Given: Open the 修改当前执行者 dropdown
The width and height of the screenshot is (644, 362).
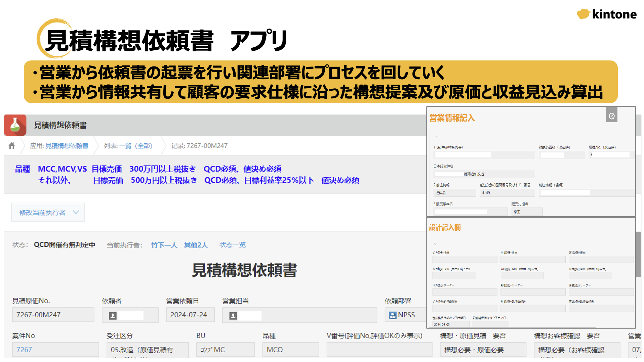Looking at the screenshot, I should pyautogui.click(x=48, y=212).
